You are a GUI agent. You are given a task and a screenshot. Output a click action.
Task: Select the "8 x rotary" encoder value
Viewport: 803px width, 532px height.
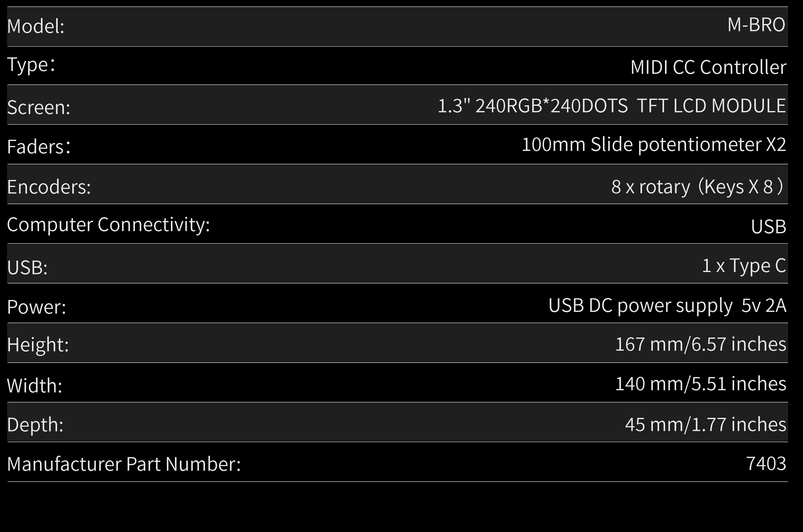(650, 187)
